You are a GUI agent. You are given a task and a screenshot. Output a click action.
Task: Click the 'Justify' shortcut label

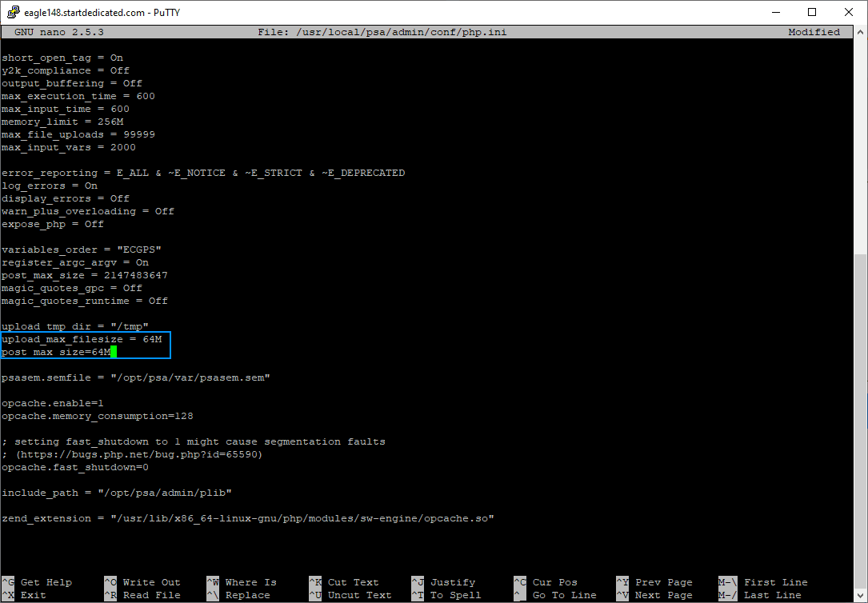coord(453,582)
